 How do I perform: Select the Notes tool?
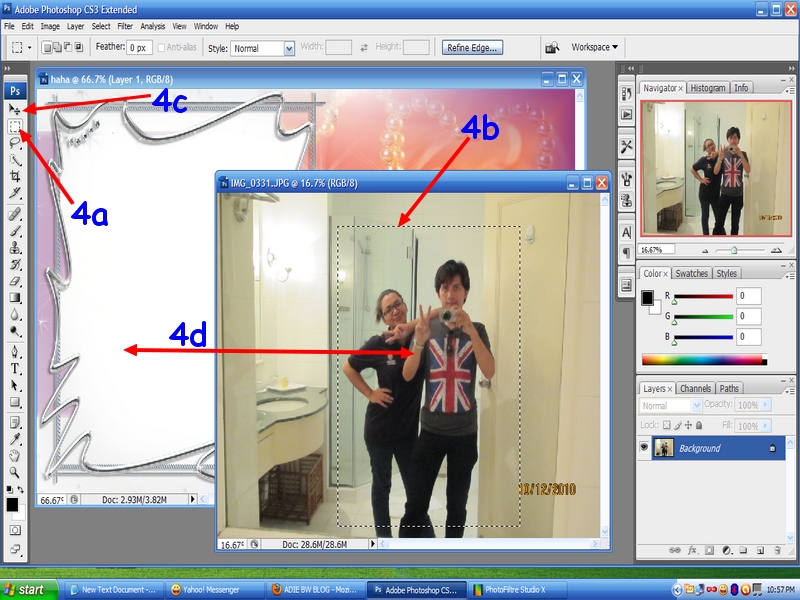click(x=15, y=422)
